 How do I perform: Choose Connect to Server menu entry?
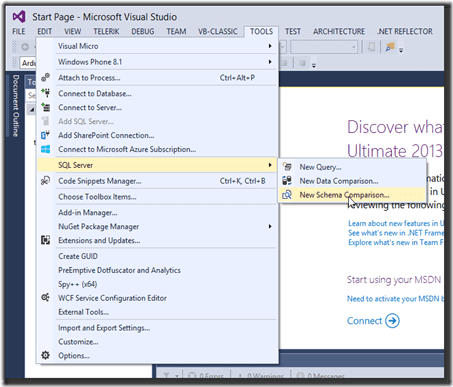[157, 107]
